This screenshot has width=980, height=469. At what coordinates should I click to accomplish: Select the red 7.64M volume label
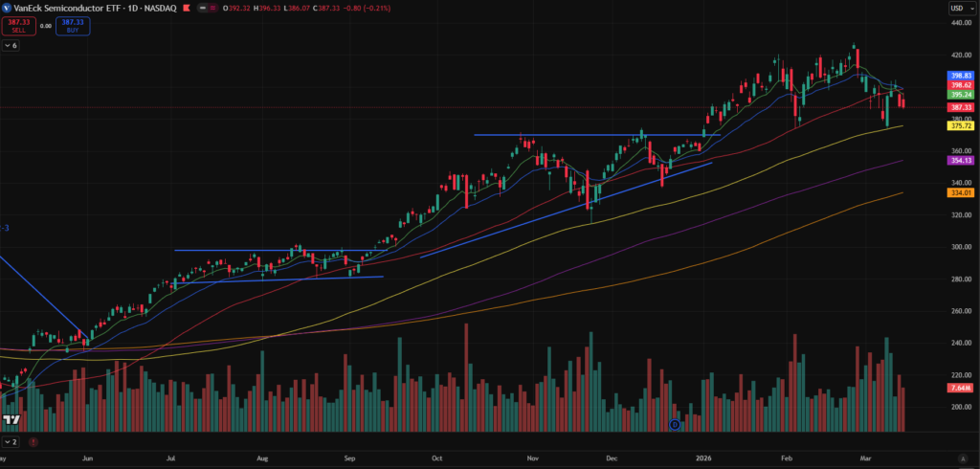[960, 388]
